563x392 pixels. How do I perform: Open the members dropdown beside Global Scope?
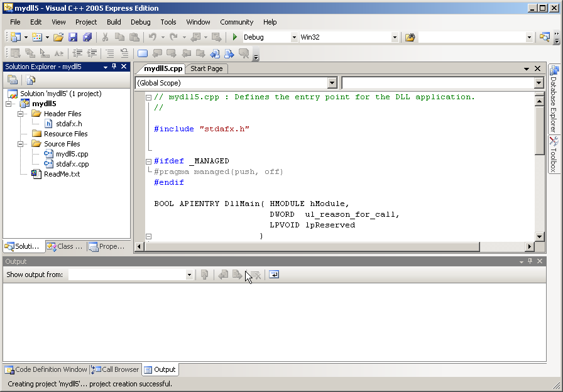click(x=538, y=83)
